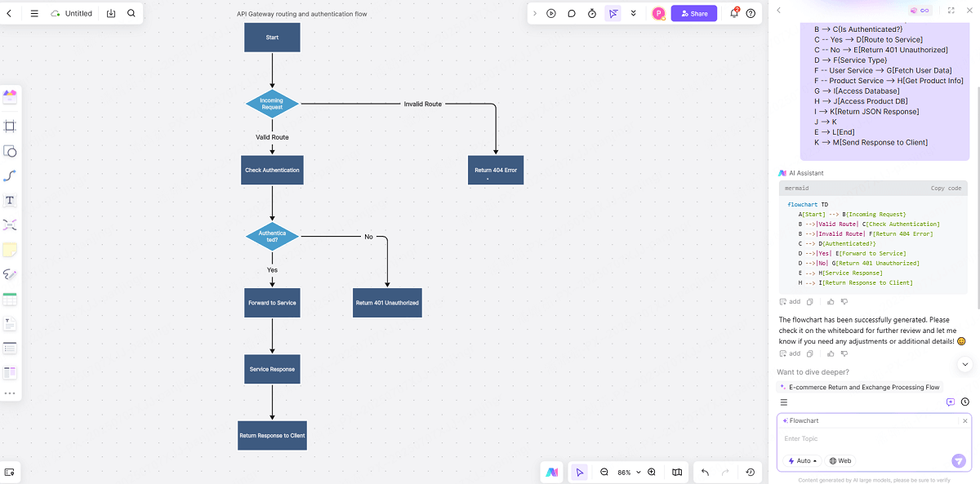Click the export/download board icon
The image size is (980, 484).
point(111,13)
